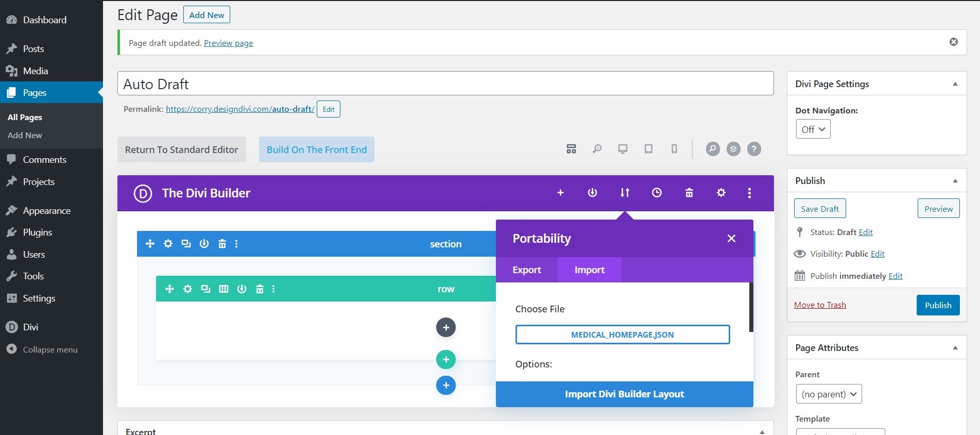Delete the section with its trash icon

222,244
